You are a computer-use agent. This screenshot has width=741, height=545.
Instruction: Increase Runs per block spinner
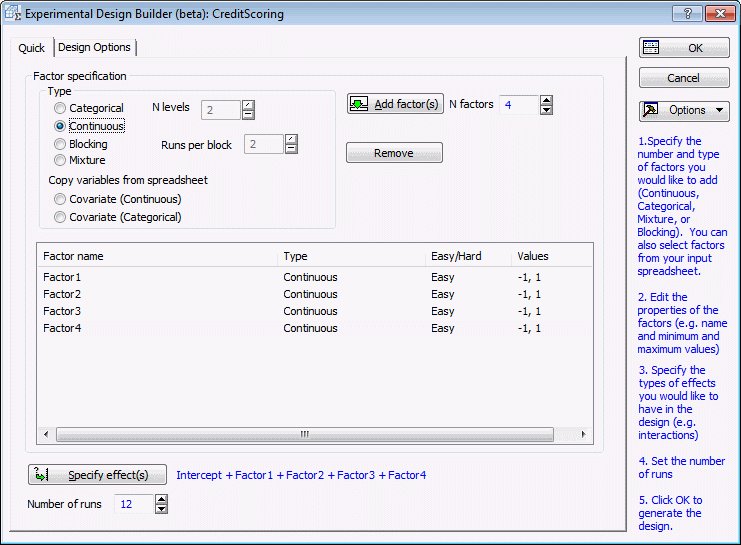(291, 139)
